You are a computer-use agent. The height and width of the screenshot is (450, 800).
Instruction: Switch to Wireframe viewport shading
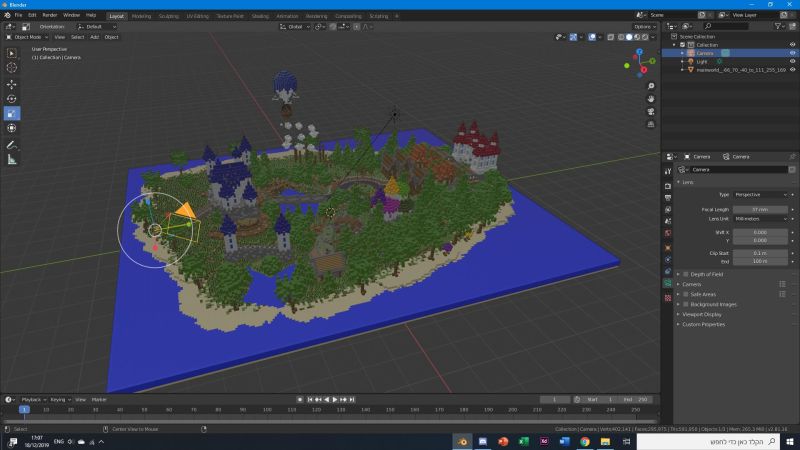pyautogui.click(x=620, y=37)
